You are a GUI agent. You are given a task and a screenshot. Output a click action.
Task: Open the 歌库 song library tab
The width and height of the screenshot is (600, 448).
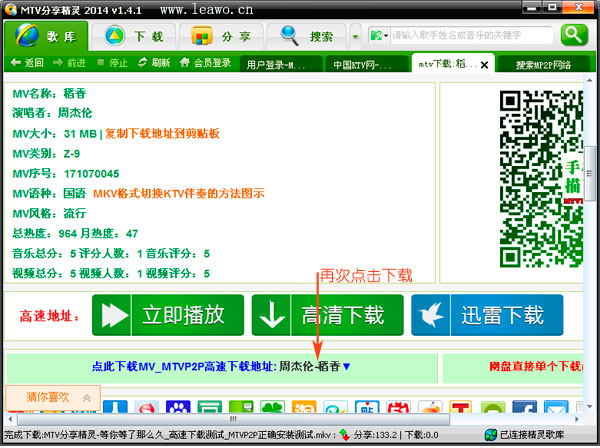pos(46,36)
